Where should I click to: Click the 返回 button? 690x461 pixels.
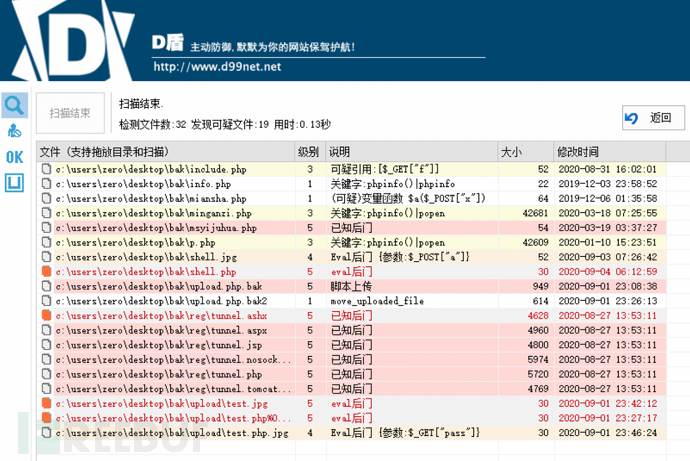tap(653, 118)
